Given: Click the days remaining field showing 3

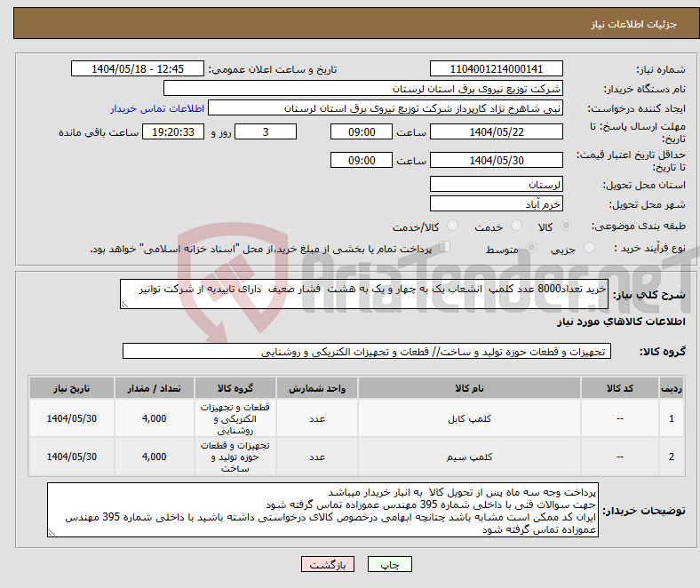Looking at the screenshot, I should (x=266, y=131).
